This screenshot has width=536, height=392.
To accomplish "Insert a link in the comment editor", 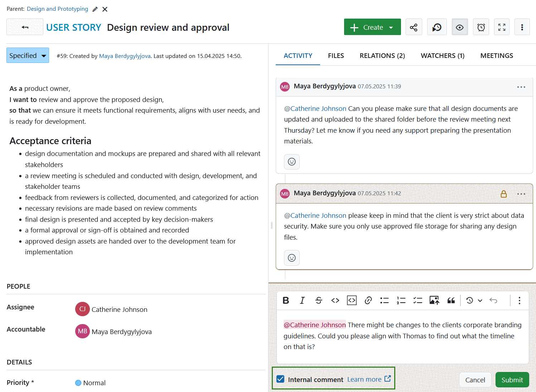I will coord(368,300).
